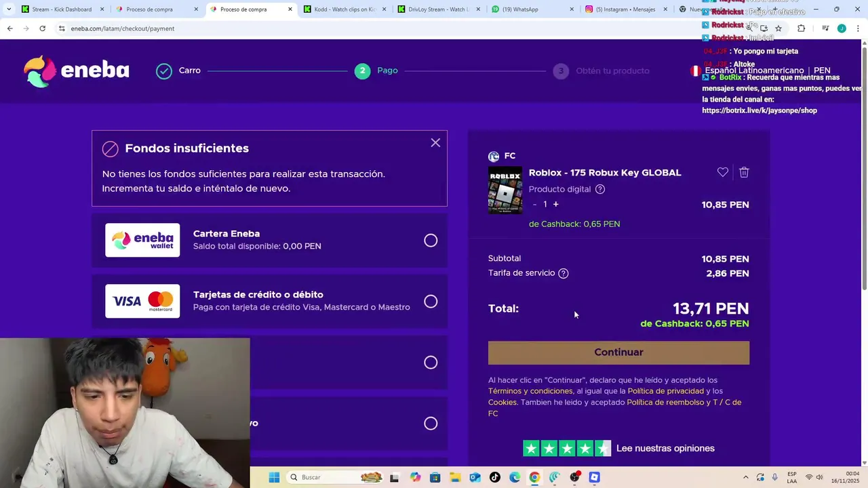Open File Explorer from taskbar

[455, 478]
